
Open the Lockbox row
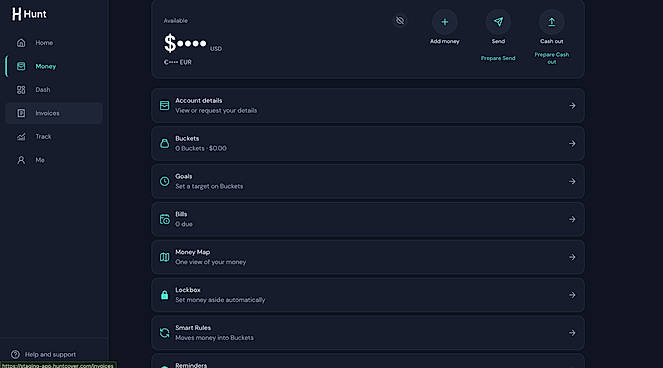click(368, 295)
